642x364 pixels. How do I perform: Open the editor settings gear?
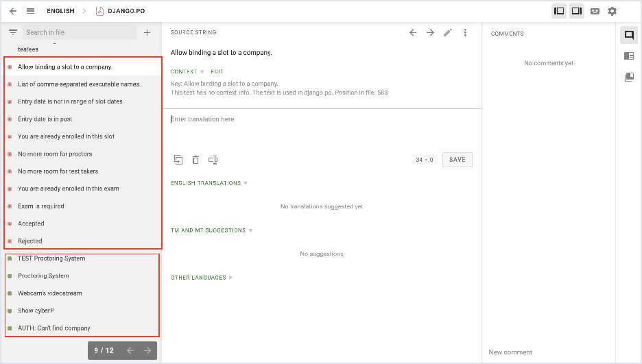point(612,11)
